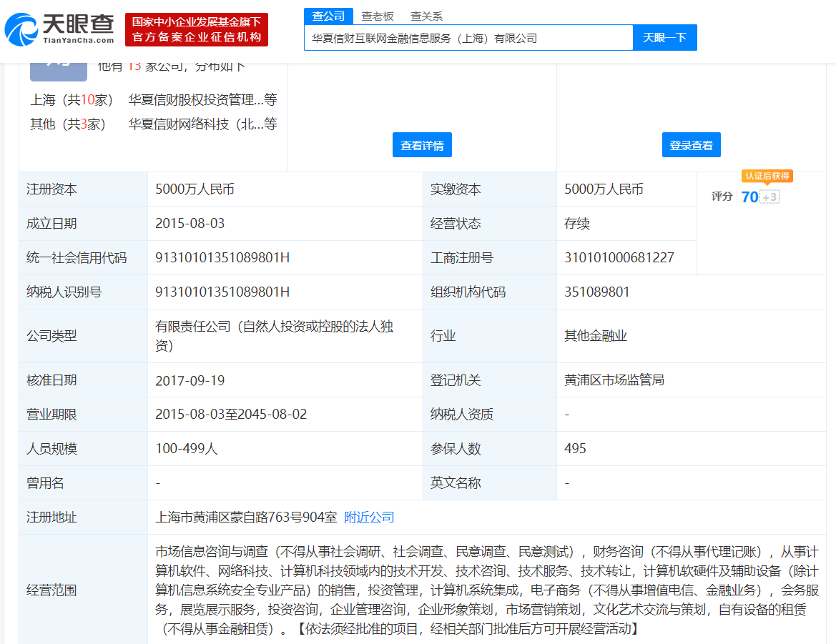Click 经营状态 value 存续

pos(577,223)
